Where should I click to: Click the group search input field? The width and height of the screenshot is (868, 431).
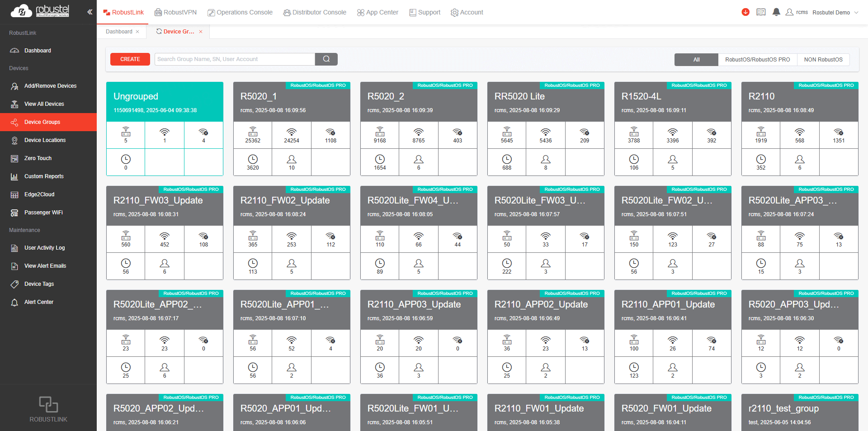pos(235,59)
